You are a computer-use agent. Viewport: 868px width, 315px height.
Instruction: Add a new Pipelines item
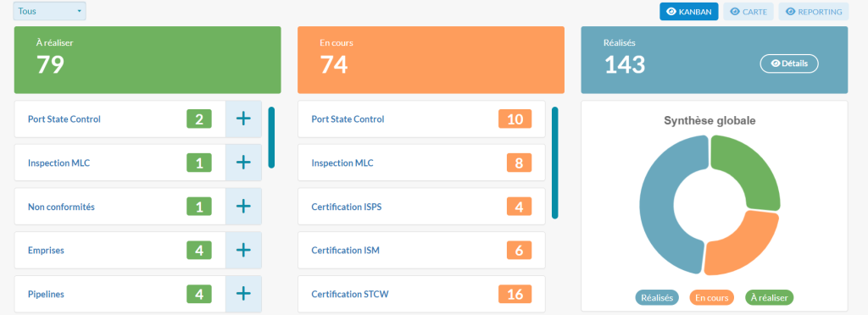click(x=243, y=294)
